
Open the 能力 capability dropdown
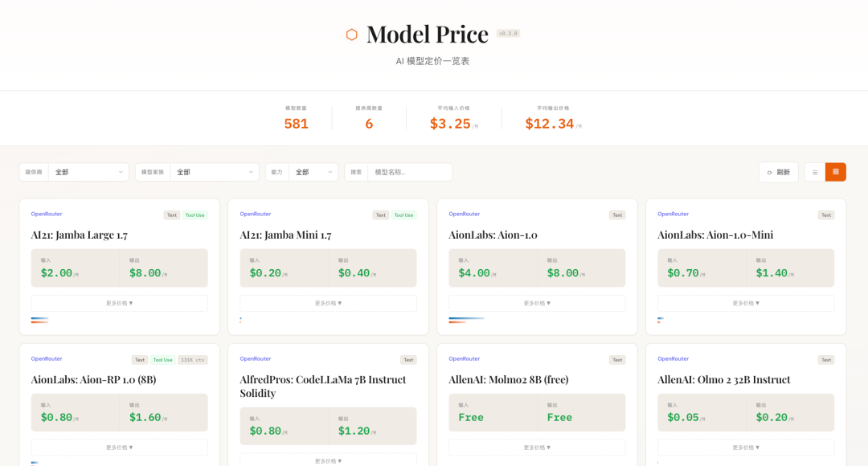313,172
